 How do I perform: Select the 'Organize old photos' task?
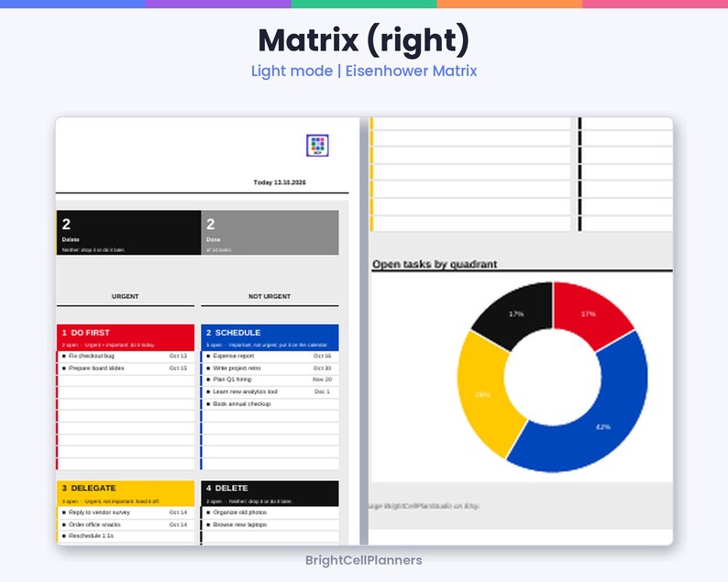[240, 512]
